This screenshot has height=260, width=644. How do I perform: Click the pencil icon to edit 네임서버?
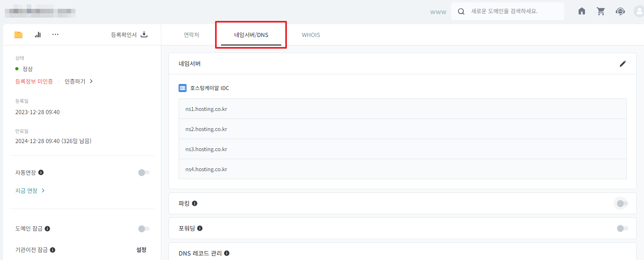click(x=622, y=63)
